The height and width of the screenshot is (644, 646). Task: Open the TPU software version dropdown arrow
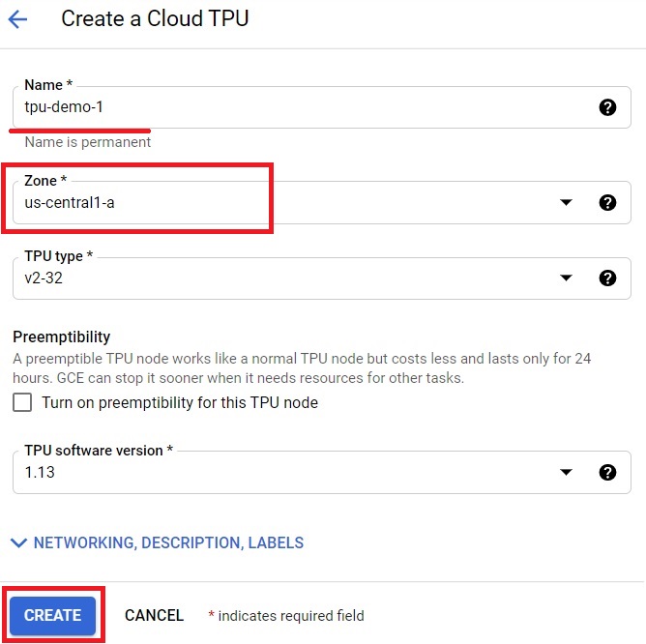coord(566,472)
